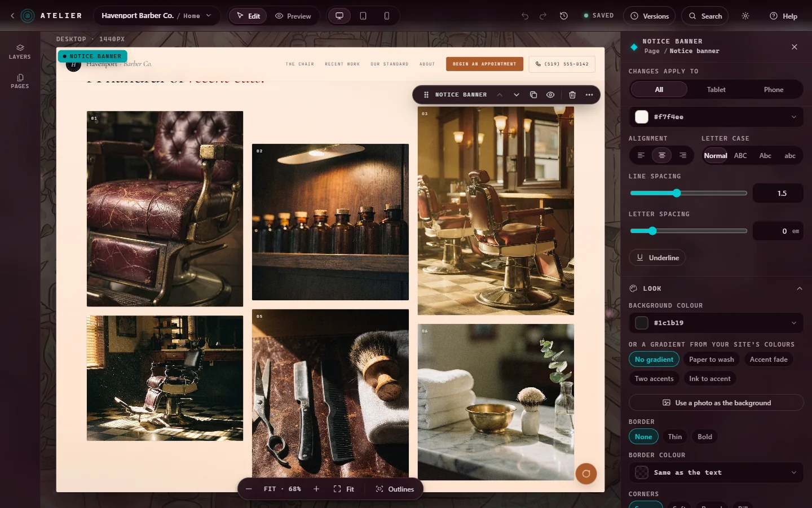Open the Pages panel
812x508 pixels.
coord(20,81)
